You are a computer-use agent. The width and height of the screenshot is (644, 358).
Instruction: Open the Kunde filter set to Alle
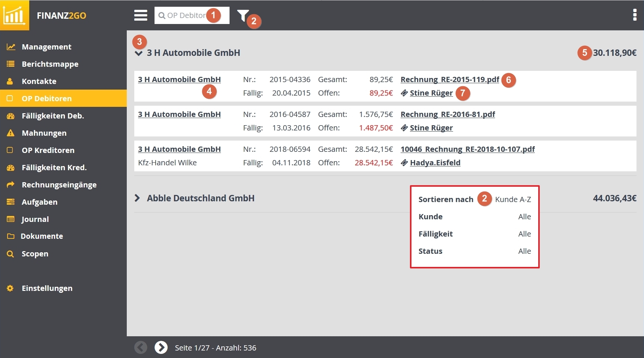coord(524,217)
